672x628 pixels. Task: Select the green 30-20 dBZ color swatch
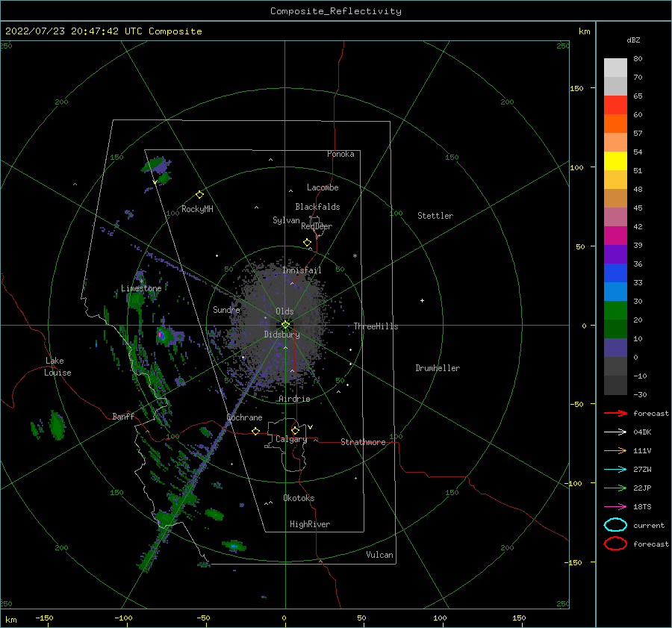615,311
